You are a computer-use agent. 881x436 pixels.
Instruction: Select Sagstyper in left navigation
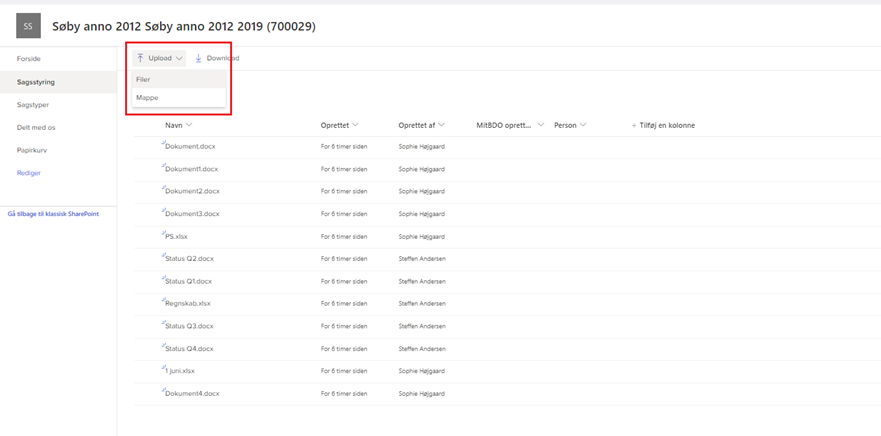[33, 105]
